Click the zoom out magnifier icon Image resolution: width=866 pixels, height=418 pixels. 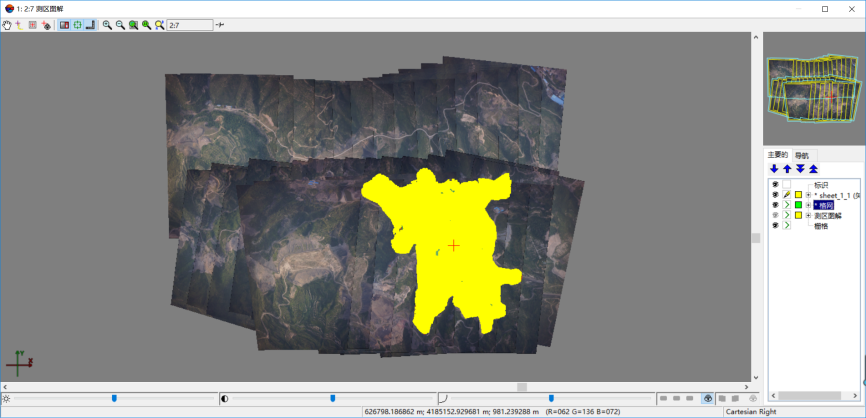point(120,24)
